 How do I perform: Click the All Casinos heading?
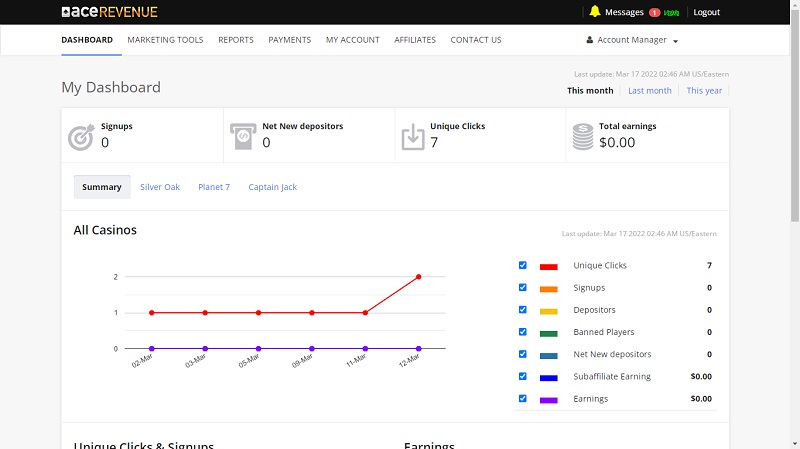point(105,230)
